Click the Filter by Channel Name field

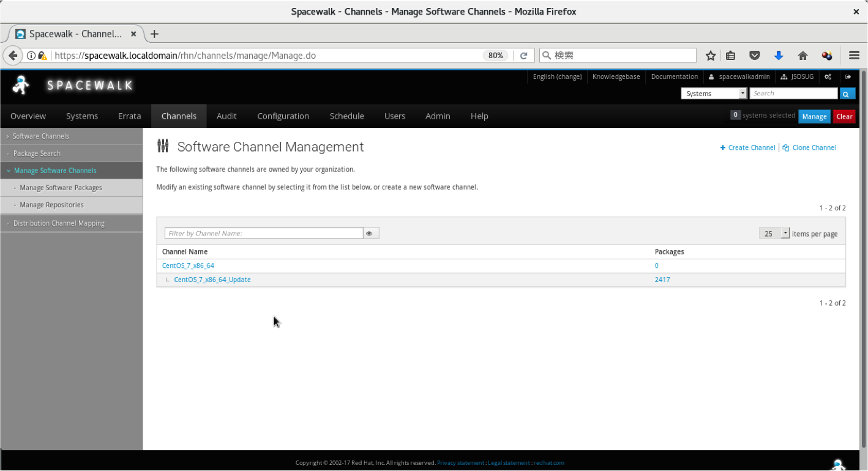click(264, 233)
